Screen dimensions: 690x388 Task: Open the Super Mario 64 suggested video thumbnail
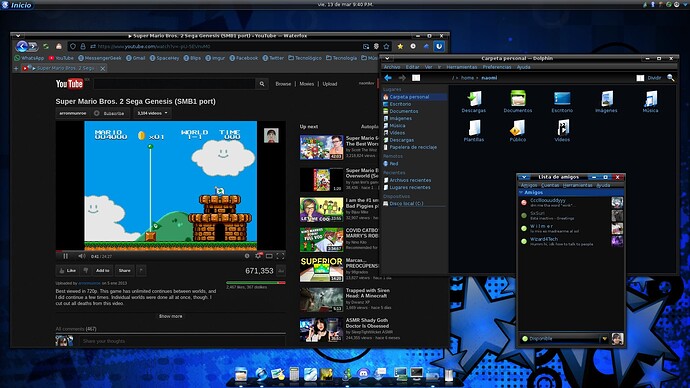pos(321,147)
